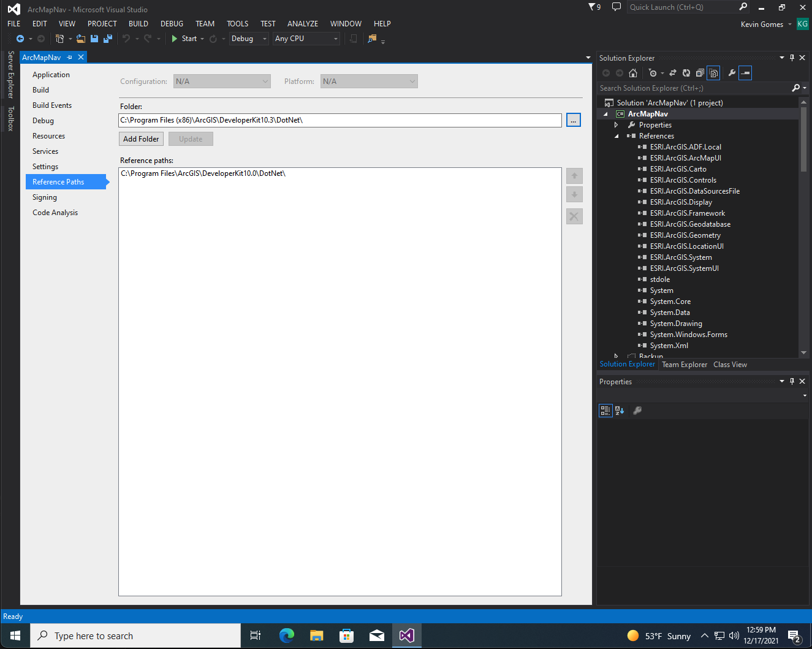
Task: Click the notifications flag icon
Action: 592,7
